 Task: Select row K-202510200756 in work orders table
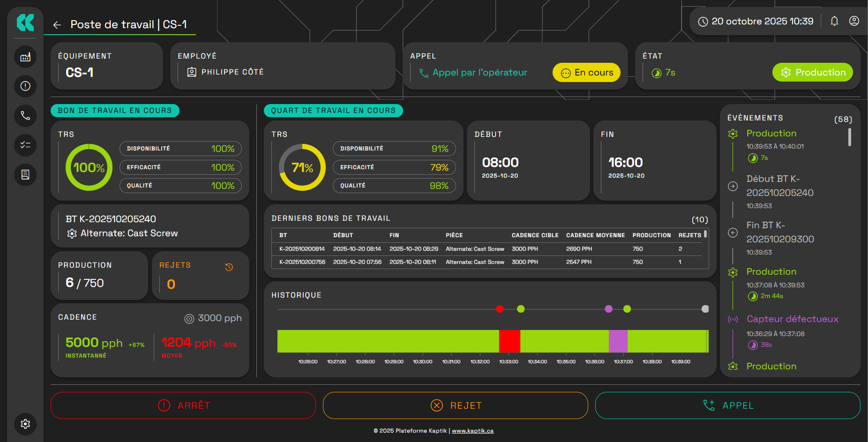click(487, 262)
